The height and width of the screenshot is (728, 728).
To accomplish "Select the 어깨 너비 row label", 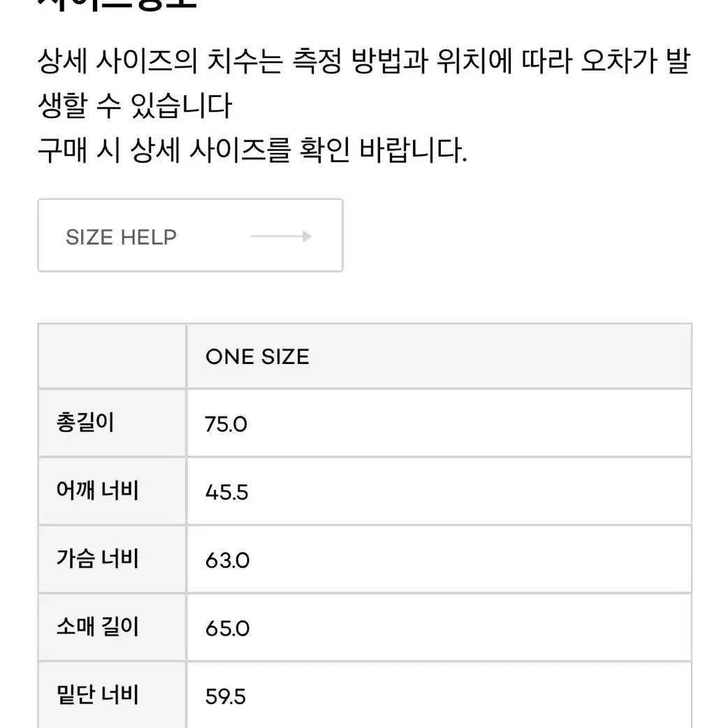I will point(98,490).
